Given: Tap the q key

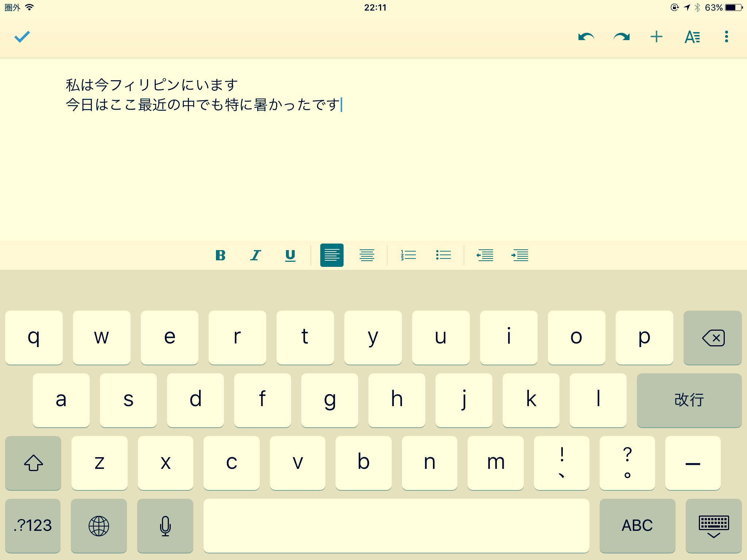Looking at the screenshot, I should pos(34,338).
